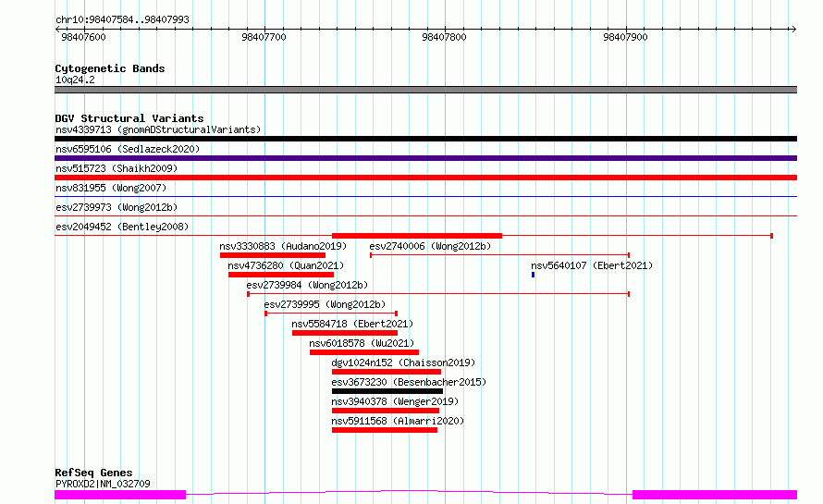Open the nsv831955 (Wong2007) variant label
This screenshot has height=504, width=823.
click(x=111, y=188)
